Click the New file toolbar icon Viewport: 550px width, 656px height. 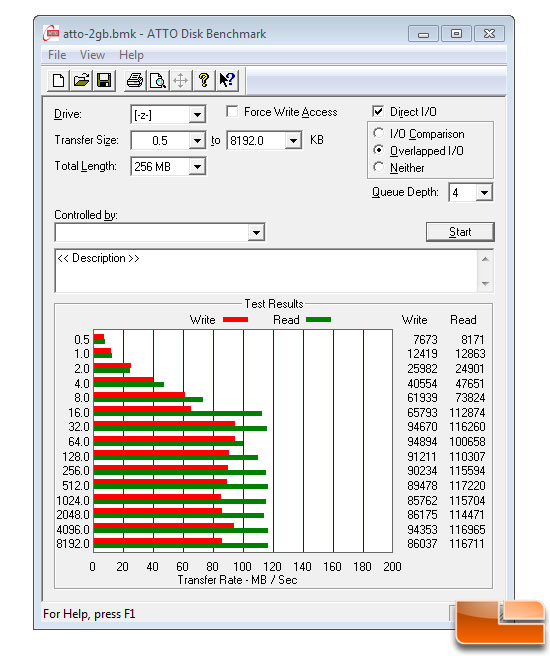(x=59, y=80)
